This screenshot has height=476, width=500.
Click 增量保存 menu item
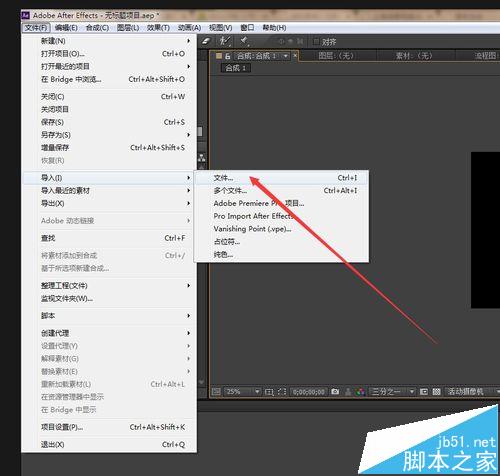click(109, 147)
